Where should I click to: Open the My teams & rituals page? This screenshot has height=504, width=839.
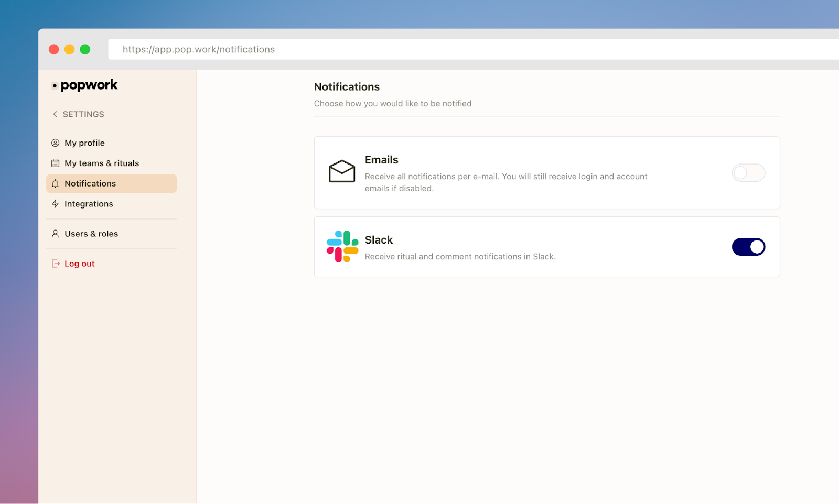click(102, 163)
